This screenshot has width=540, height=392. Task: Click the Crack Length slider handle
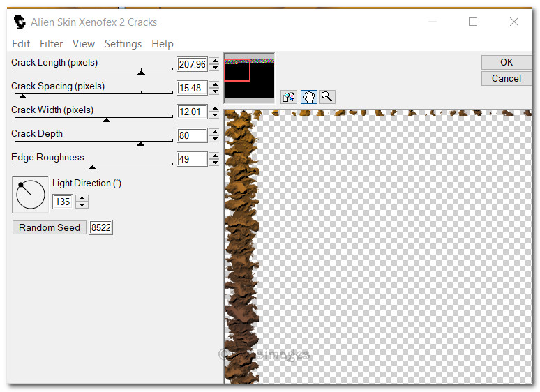(141, 72)
